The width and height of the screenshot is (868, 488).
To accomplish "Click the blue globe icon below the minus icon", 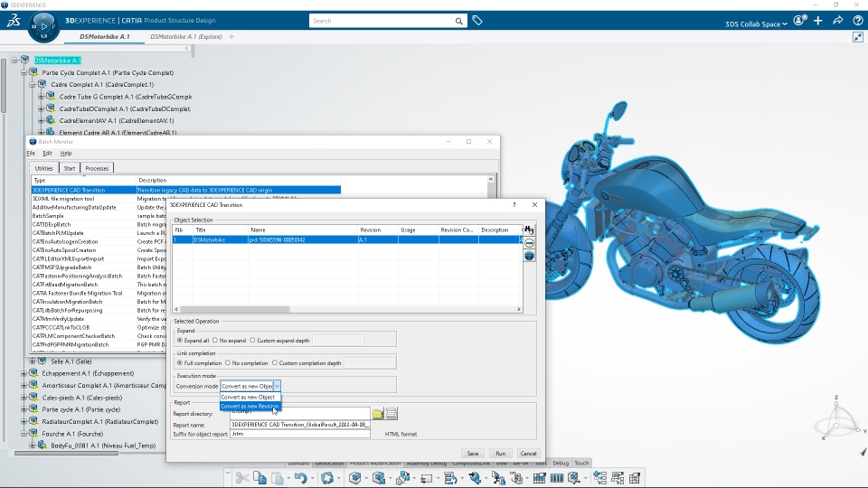I will [529, 256].
